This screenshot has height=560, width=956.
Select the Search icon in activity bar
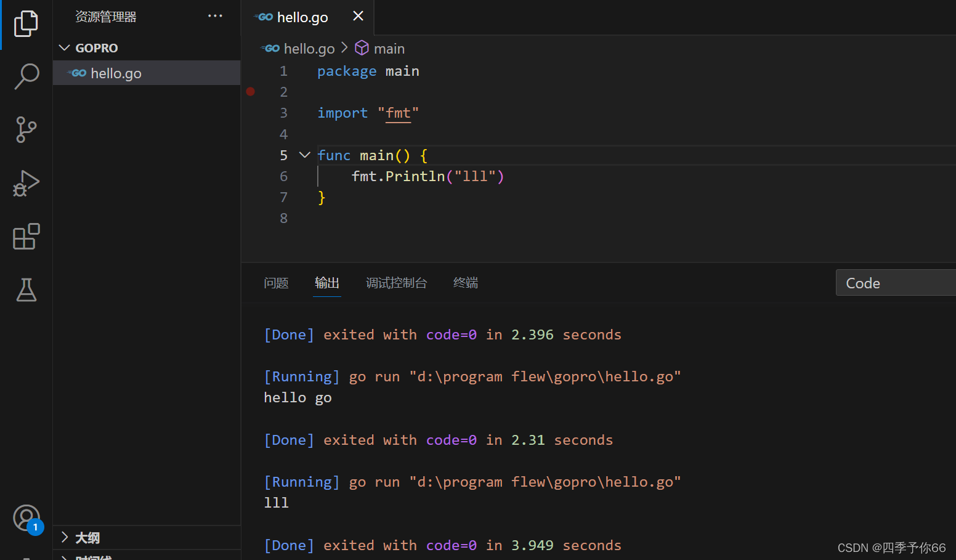(26, 76)
